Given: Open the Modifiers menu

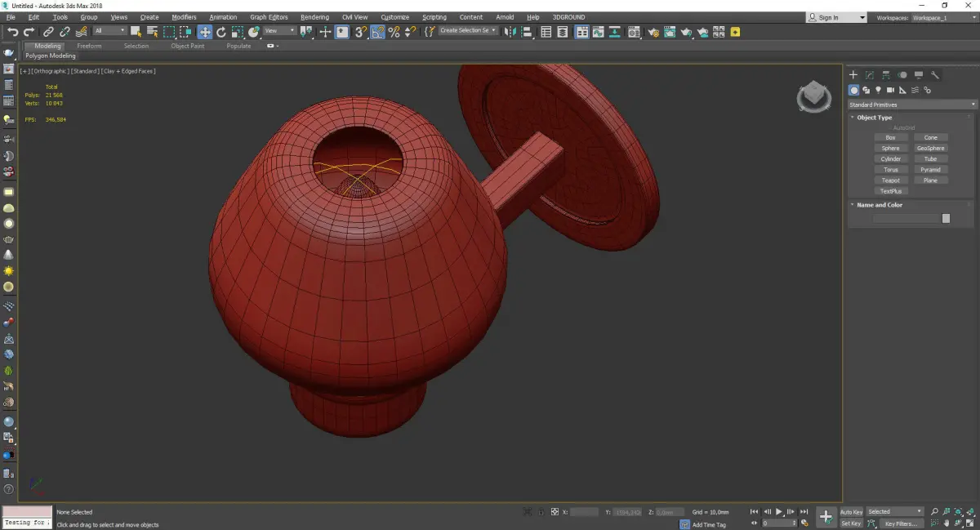Looking at the screenshot, I should pos(184,17).
